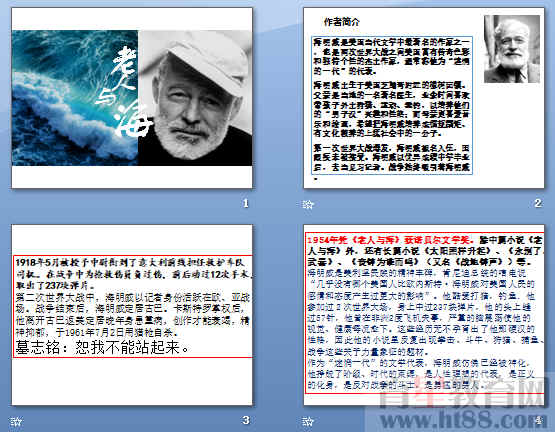Select the slide 3 thumbnail with 墓志铭 text
555x432 pixels.
click(132, 315)
